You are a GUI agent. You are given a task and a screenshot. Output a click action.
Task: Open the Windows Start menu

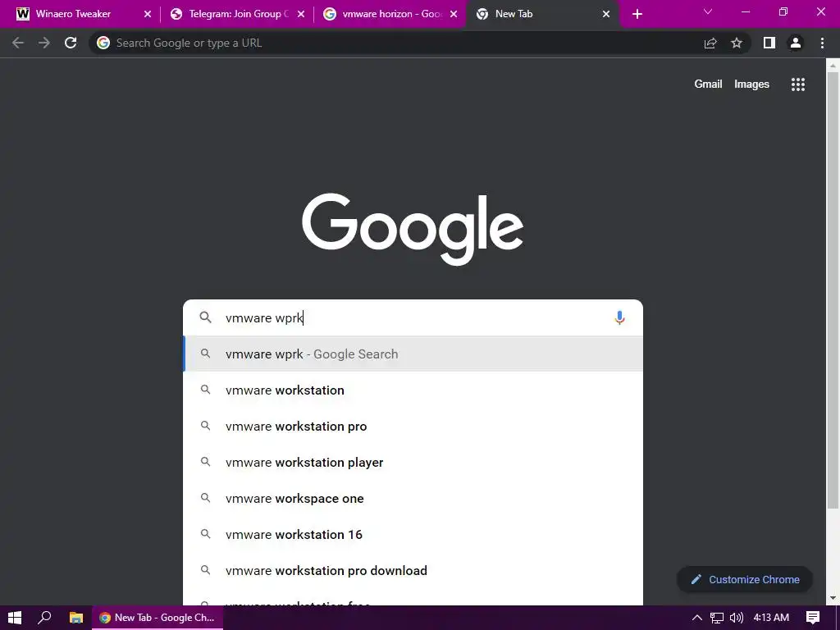pyautogui.click(x=15, y=618)
